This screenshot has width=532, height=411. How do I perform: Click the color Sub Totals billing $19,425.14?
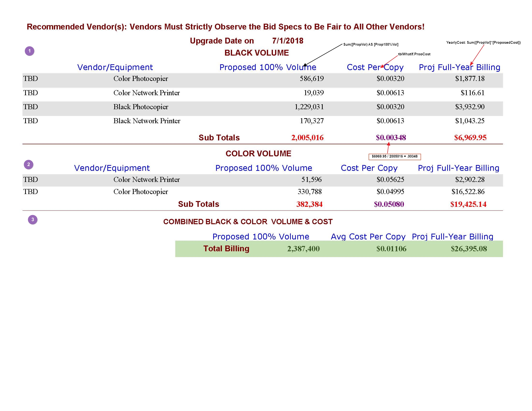468,204
